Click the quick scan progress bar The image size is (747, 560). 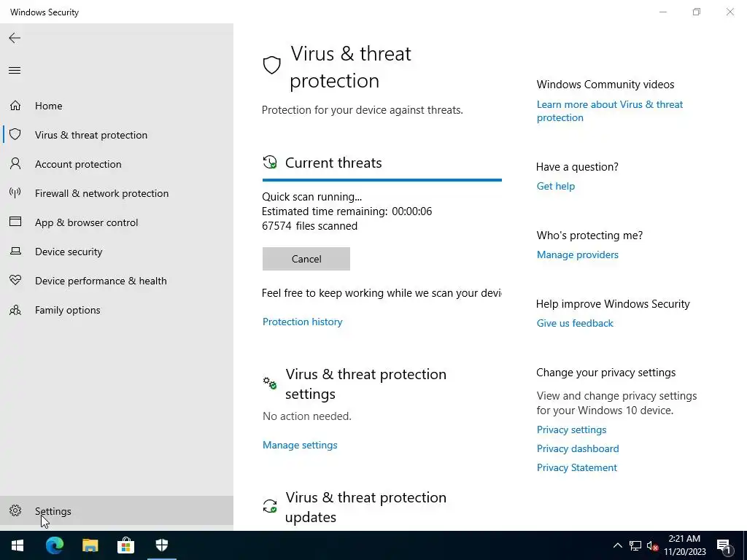point(382,180)
